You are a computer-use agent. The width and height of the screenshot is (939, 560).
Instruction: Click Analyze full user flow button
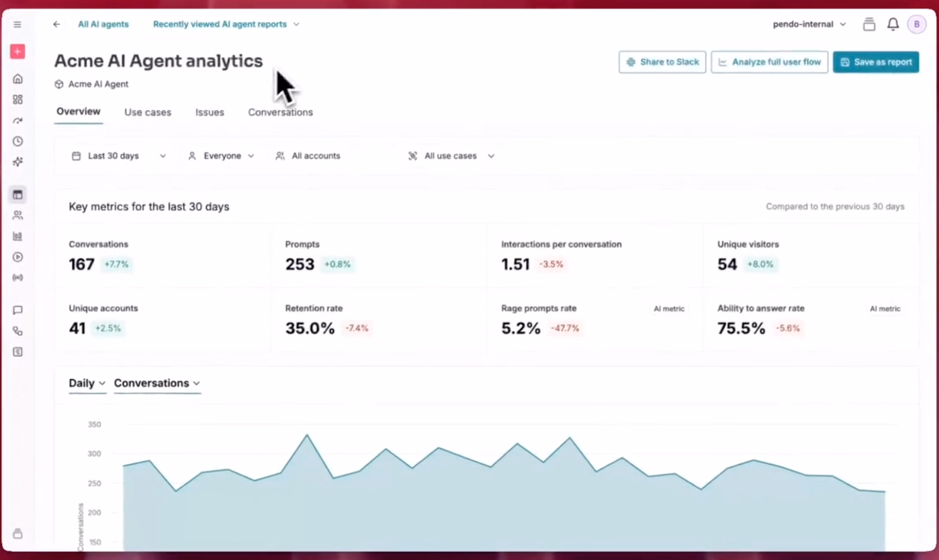[x=769, y=62]
